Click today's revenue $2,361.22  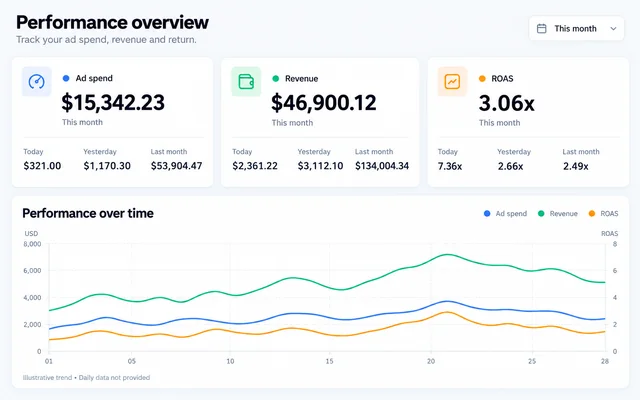255,166
